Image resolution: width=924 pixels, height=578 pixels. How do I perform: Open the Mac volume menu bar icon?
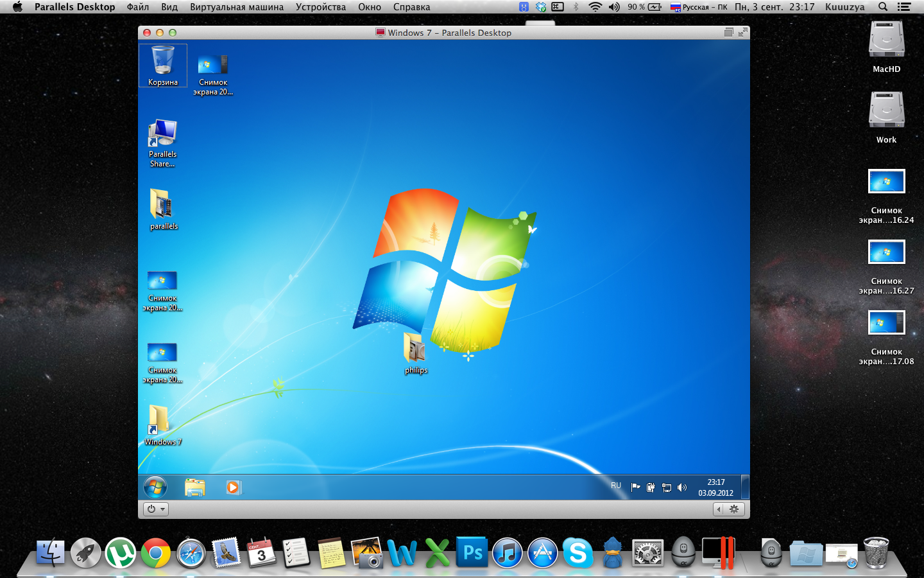(614, 7)
